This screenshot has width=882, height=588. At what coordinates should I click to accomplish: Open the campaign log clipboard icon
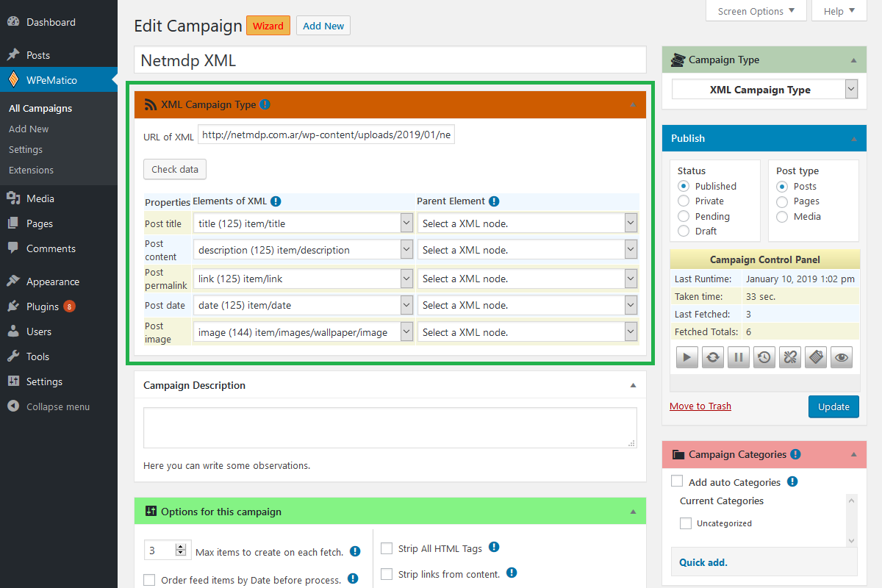pyautogui.click(x=816, y=357)
